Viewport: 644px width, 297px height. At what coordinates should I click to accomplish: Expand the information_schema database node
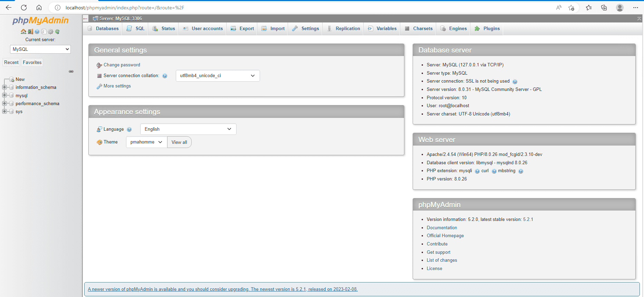[4, 87]
